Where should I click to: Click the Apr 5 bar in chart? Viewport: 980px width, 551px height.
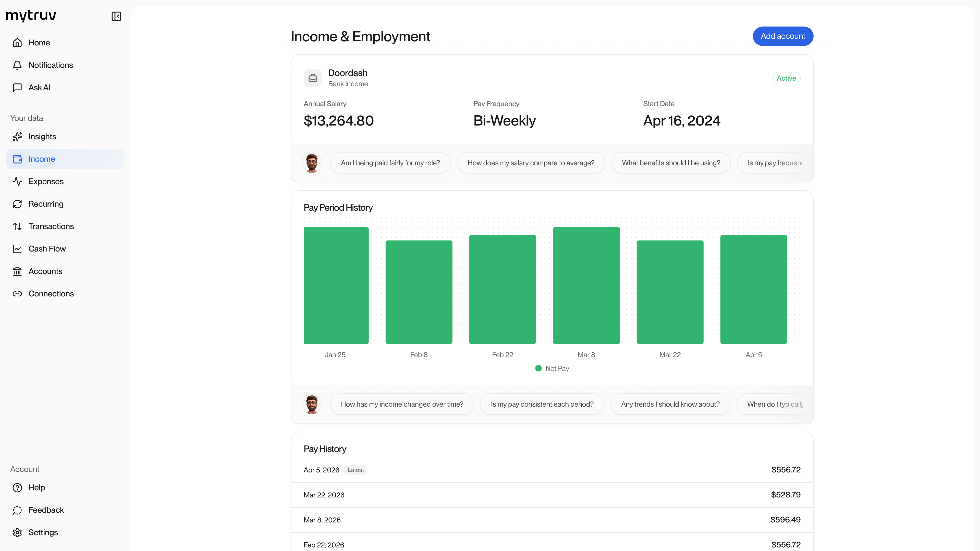pyautogui.click(x=754, y=289)
